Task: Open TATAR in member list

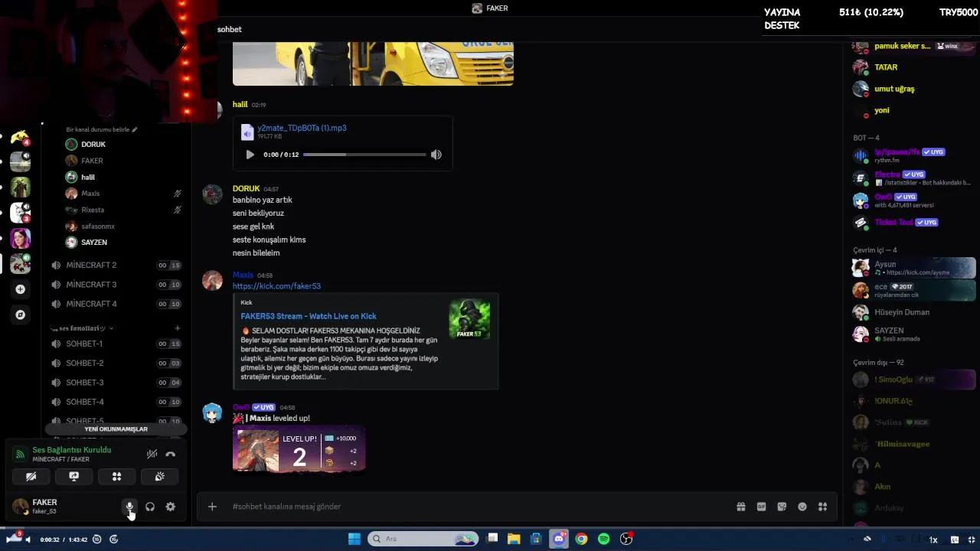Action: coord(913,67)
